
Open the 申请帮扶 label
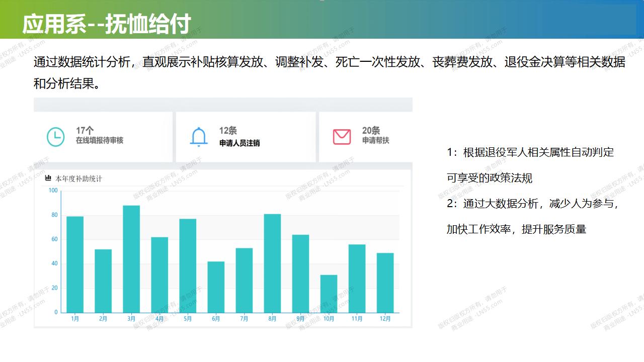click(x=375, y=141)
